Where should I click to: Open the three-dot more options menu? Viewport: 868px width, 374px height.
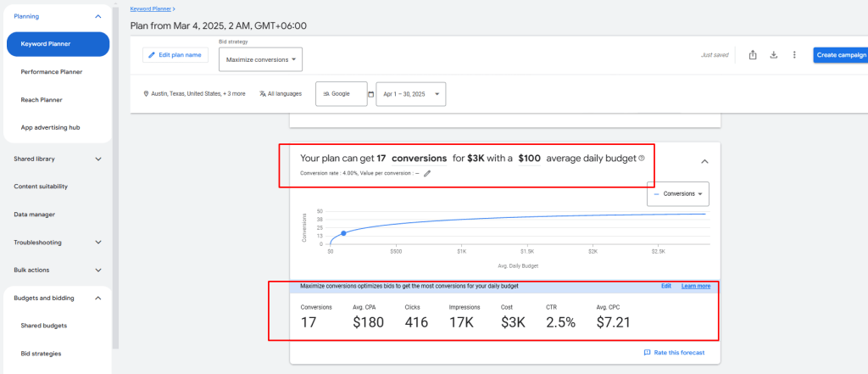tap(794, 55)
